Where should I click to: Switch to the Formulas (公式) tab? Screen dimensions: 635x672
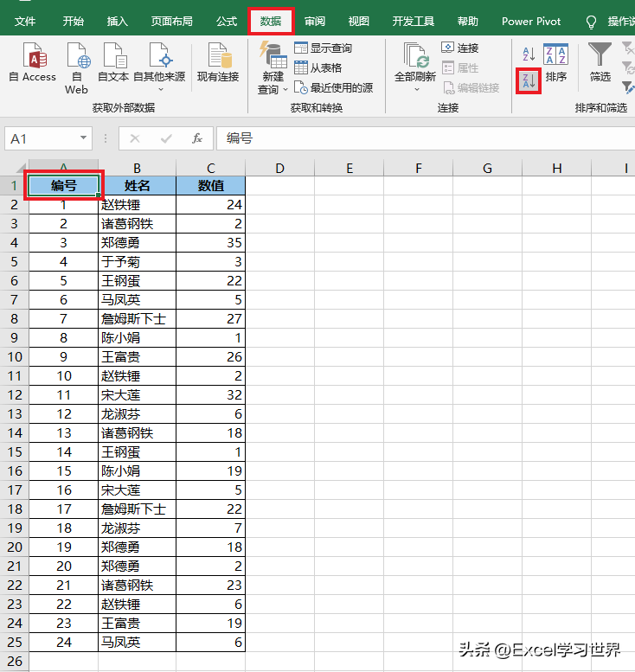(227, 22)
